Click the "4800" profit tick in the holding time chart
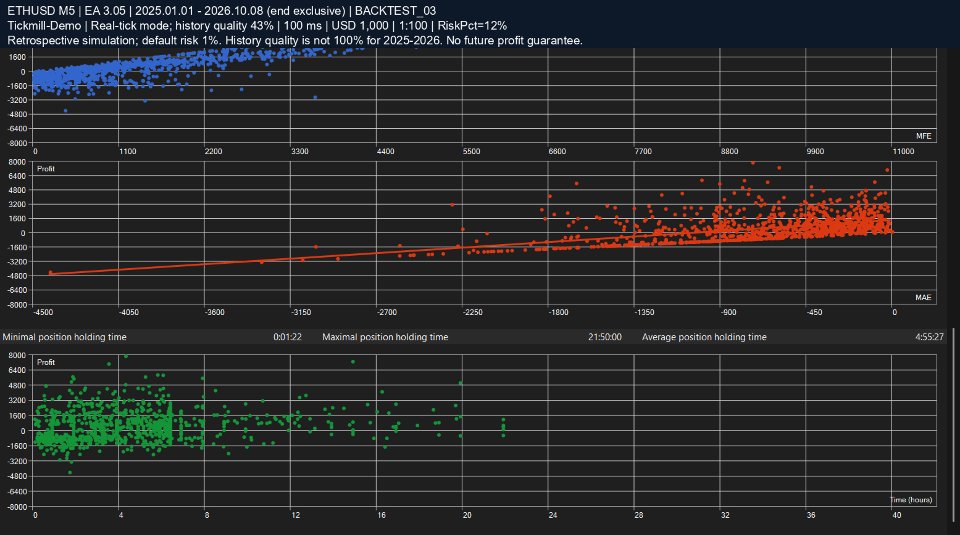The height and width of the screenshot is (535, 960). pos(17,386)
